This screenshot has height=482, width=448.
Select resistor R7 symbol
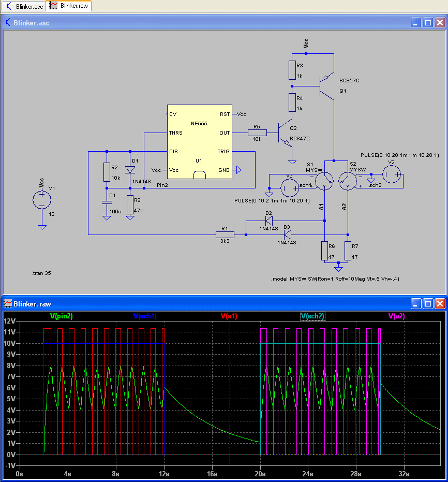(348, 251)
